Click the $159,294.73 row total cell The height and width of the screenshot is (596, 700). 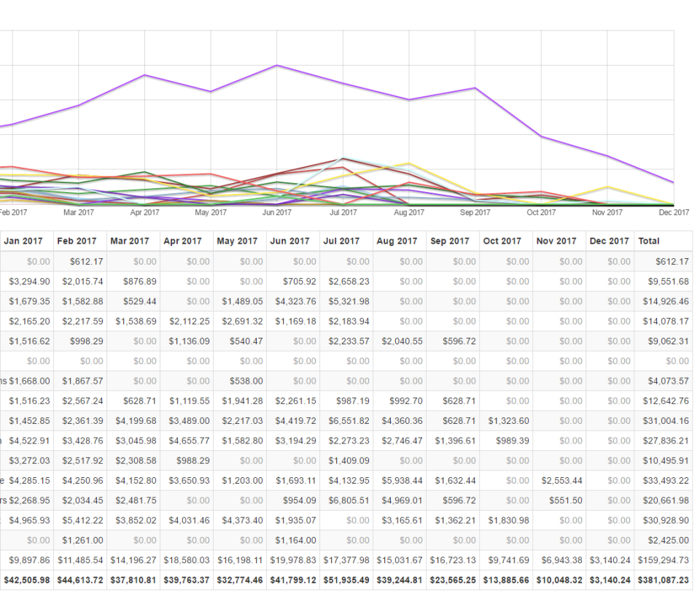point(663,560)
